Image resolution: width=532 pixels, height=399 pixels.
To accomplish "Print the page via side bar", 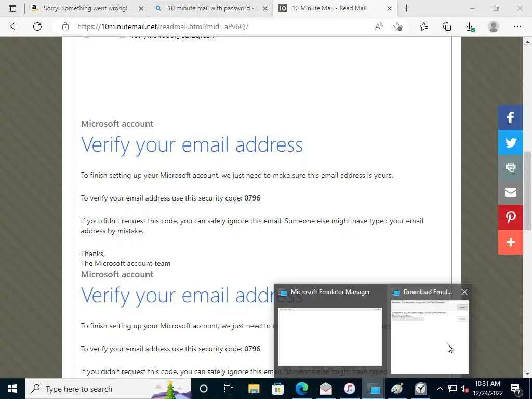I will pos(510,167).
